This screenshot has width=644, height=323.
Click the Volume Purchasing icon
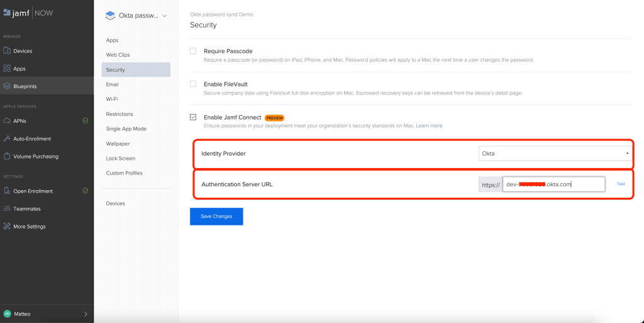click(x=7, y=156)
